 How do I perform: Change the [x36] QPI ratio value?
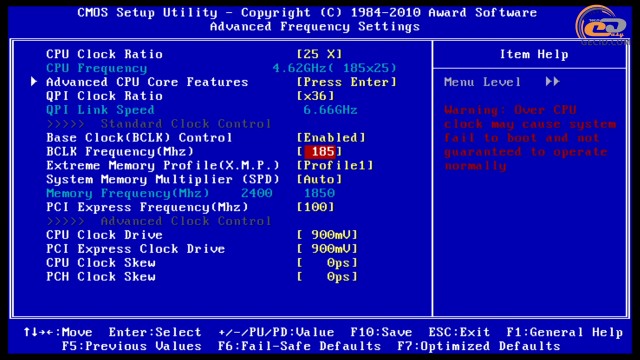click(x=316, y=96)
